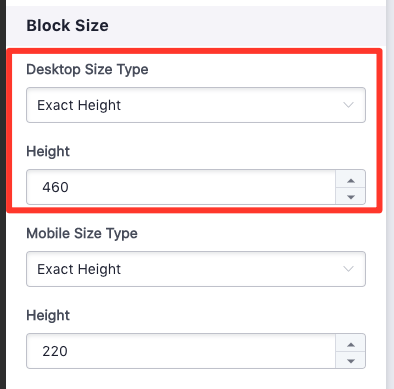This screenshot has height=389, width=394.
Task: Select Exact Height text in mobile dropdown
Action: coord(79,269)
